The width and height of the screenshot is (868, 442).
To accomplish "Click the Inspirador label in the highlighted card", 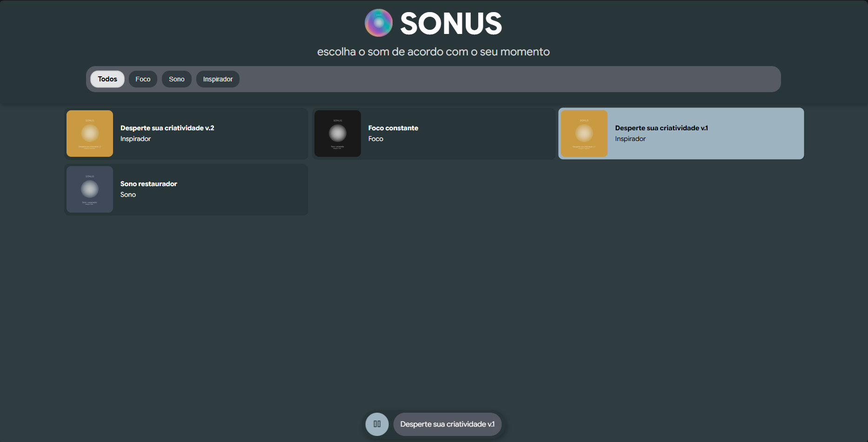I will (630, 139).
